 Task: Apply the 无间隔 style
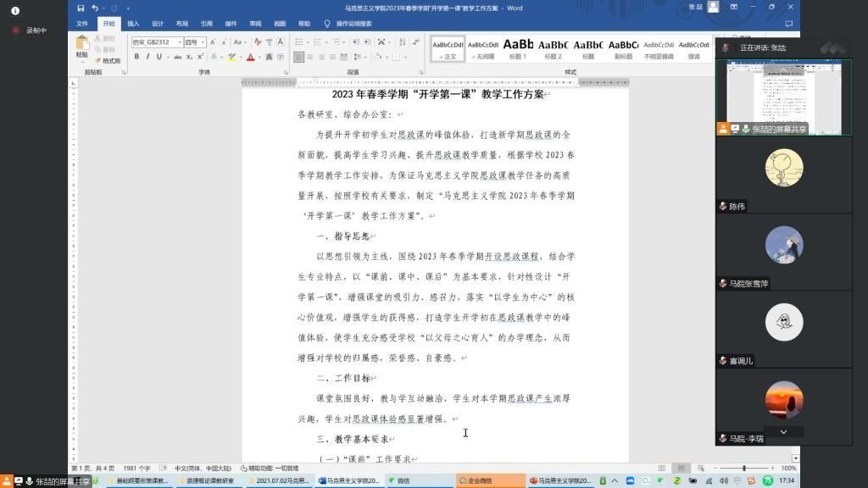[x=482, y=49]
